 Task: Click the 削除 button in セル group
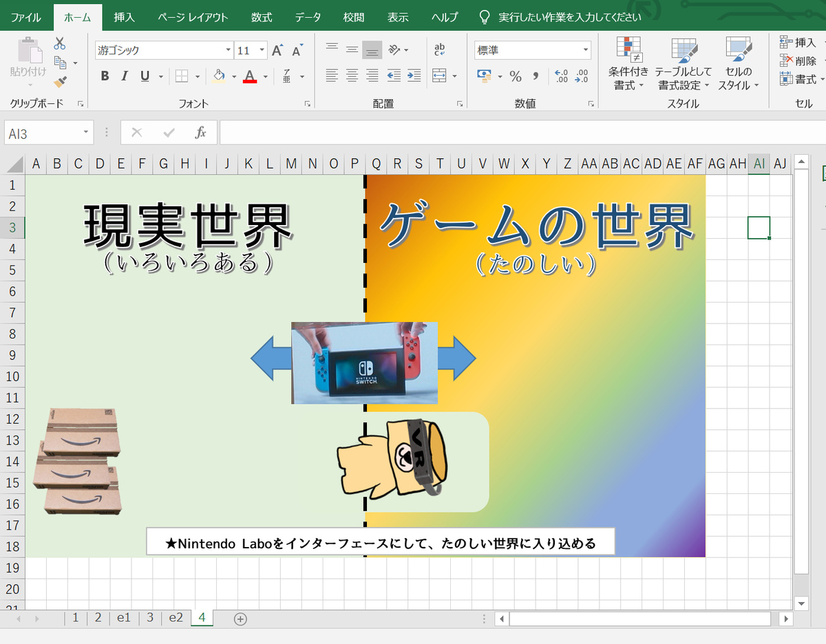pos(798,61)
